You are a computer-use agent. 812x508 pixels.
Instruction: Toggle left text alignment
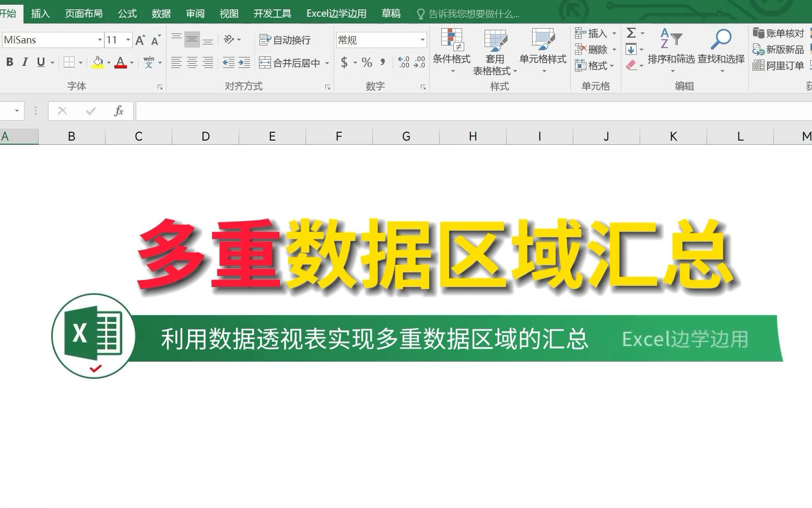point(176,63)
